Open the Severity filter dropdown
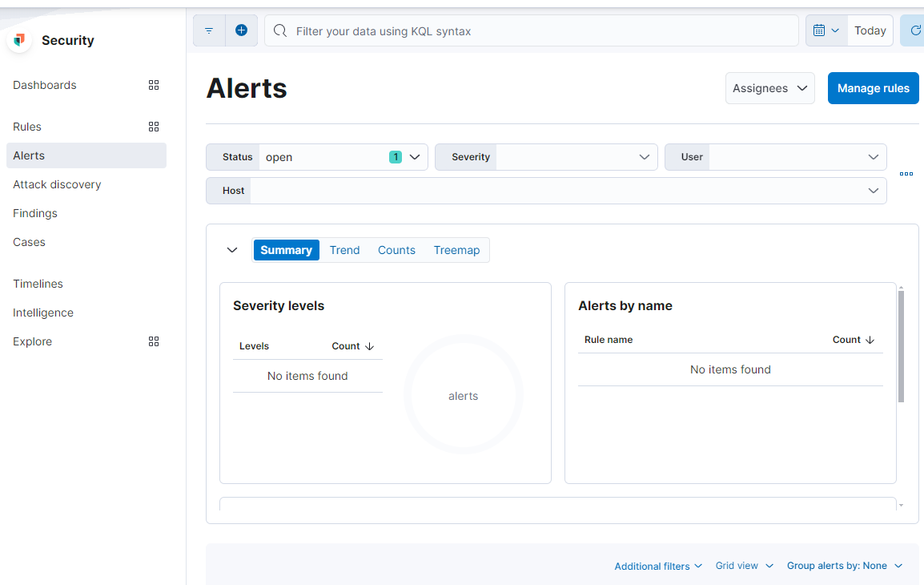This screenshot has width=924, height=585. tap(645, 156)
